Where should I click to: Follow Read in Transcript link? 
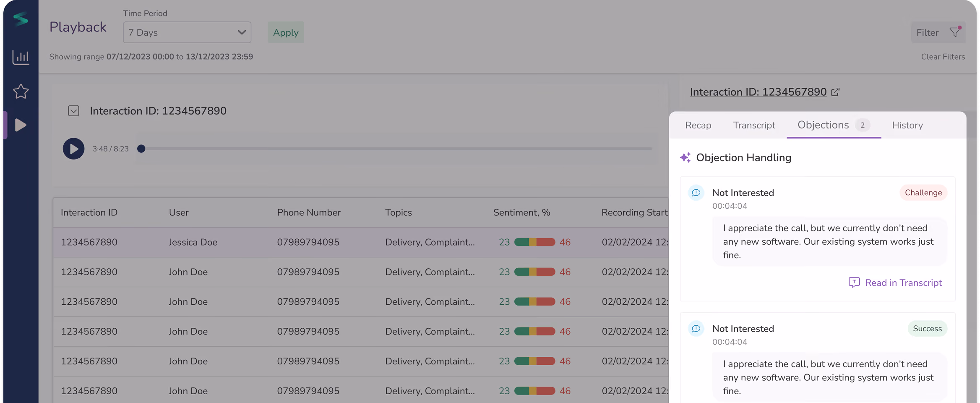(903, 283)
